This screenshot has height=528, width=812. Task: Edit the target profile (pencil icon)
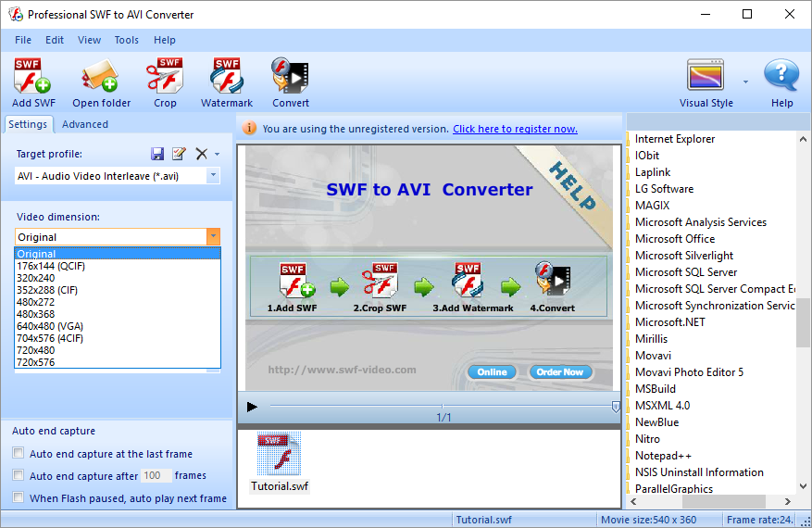point(180,154)
